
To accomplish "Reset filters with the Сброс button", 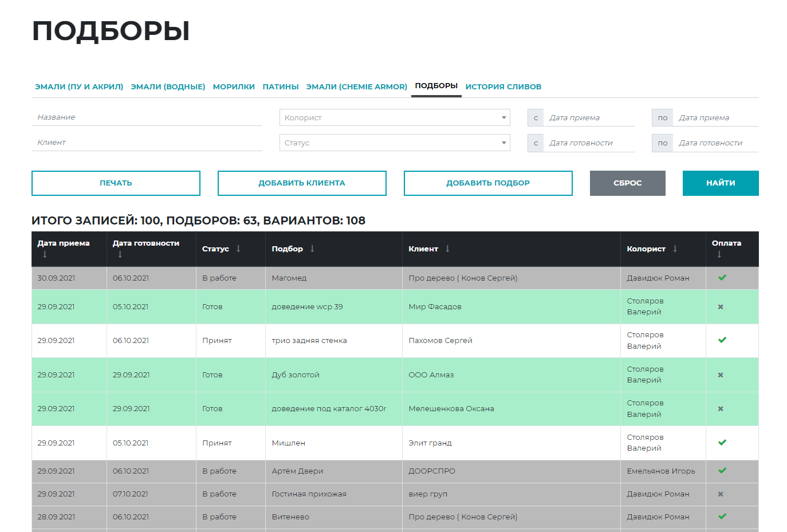I will (x=627, y=183).
